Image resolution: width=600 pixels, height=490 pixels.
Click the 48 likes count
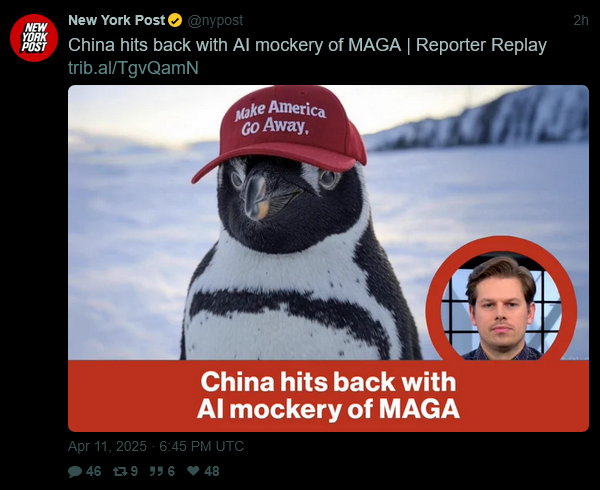[x=212, y=471]
